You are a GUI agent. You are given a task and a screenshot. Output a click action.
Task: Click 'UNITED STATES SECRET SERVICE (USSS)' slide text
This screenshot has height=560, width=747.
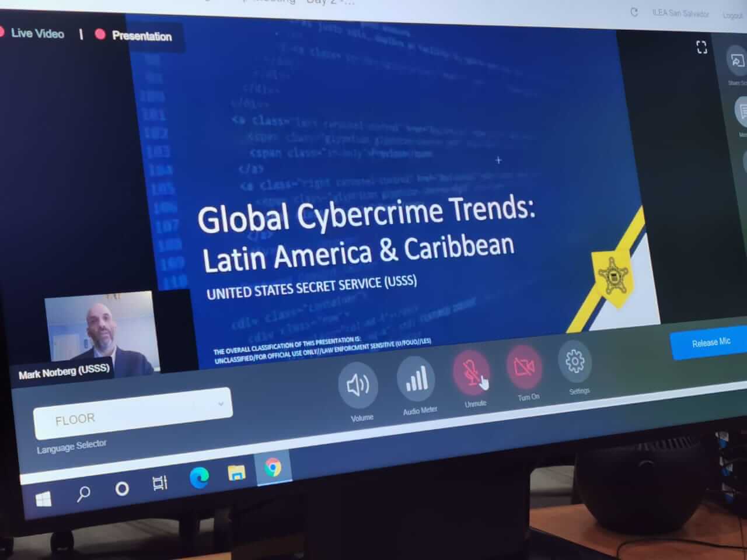click(x=312, y=287)
